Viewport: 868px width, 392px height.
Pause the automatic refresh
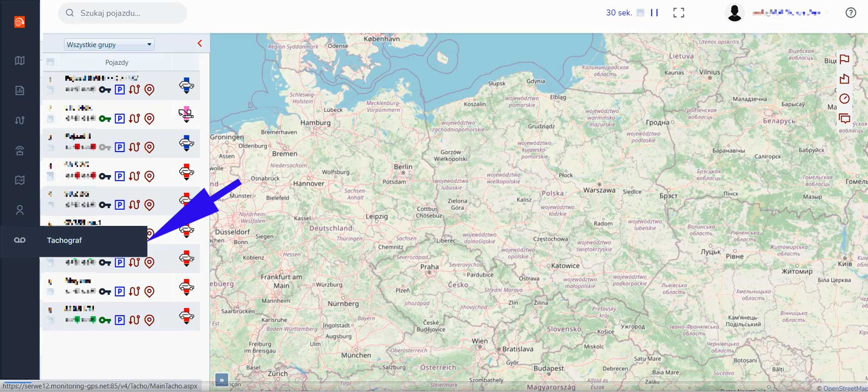(654, 13)
